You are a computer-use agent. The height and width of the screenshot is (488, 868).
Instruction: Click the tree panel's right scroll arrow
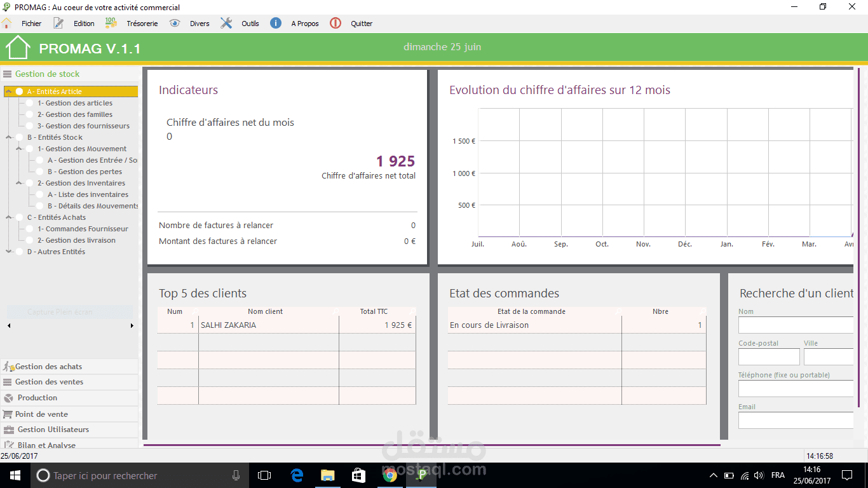point(132,326)
